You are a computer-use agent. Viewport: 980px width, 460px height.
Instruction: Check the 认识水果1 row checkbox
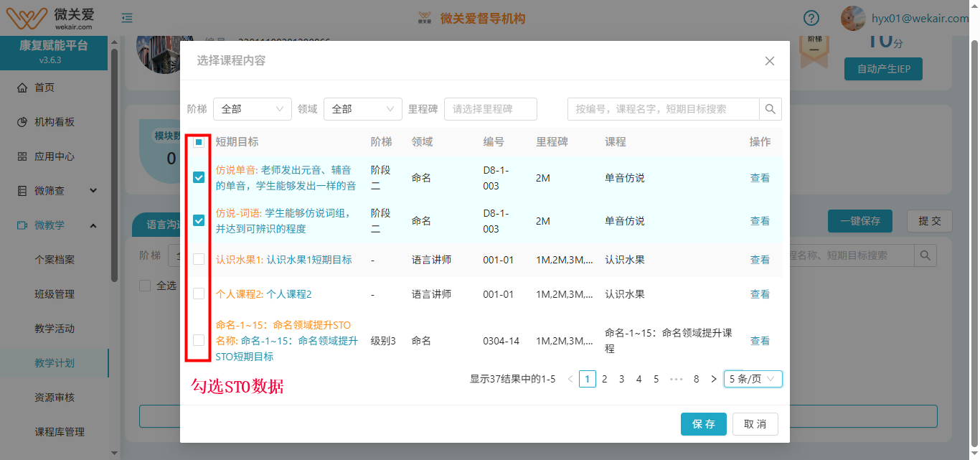coord(199,260)
